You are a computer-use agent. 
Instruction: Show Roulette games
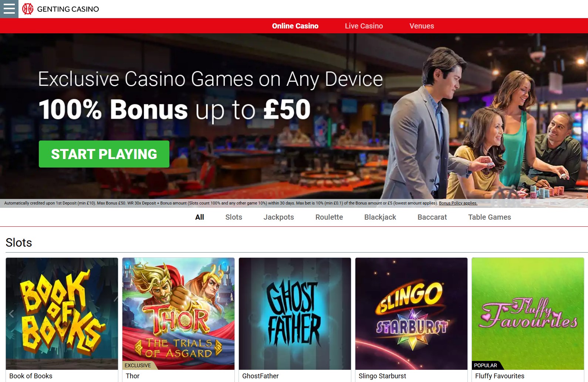(329, 217)
